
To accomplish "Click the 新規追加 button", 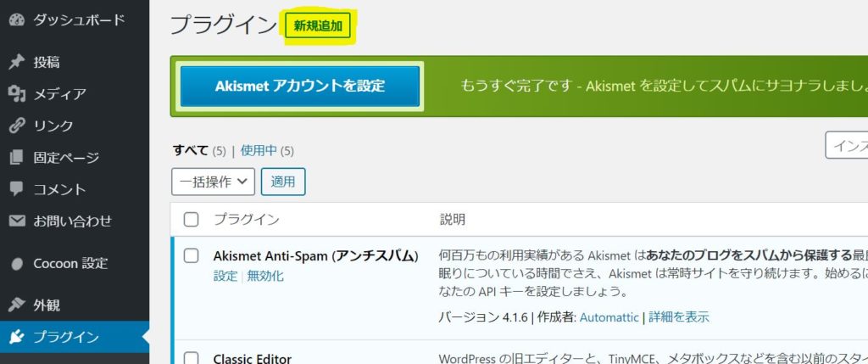I will (318, 26).
